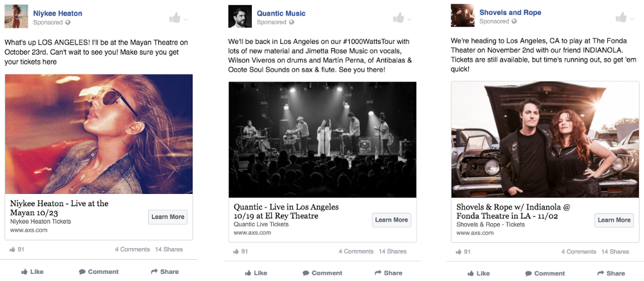Image resolution: width=644 pixels, height=281 pixels.
Task: Click Learn More on Shovels & Rope ad
Action: 614,220
